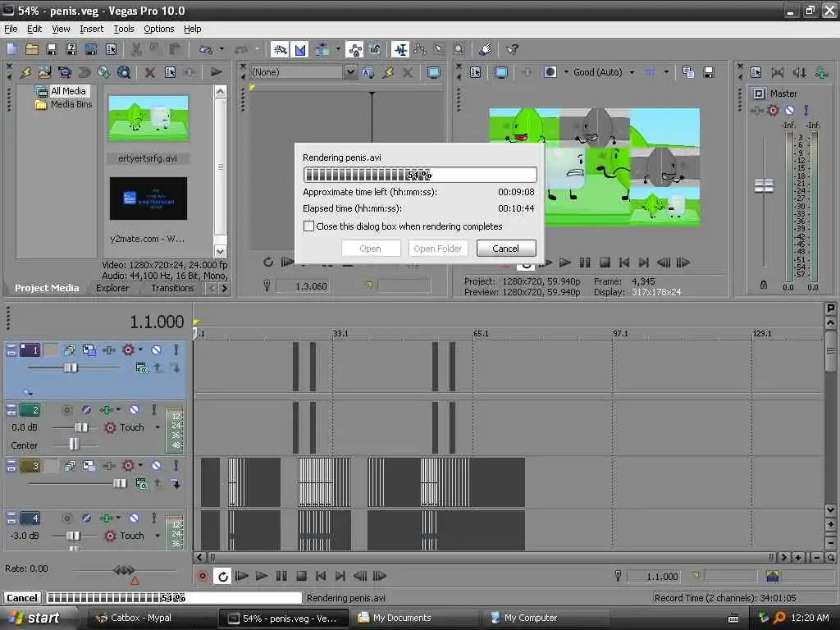Open the overlays grid dropdown arrow
The width and height of the screenshot is (840, 630).
(x=666, y=72)
